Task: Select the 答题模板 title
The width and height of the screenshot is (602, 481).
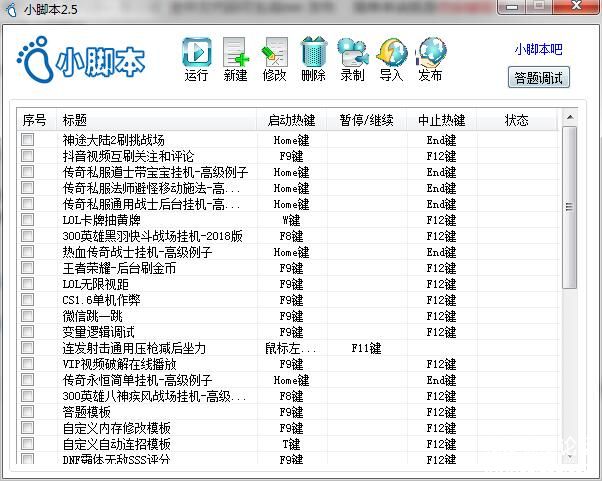Action: pyautogui.click(x=87, y=412)
